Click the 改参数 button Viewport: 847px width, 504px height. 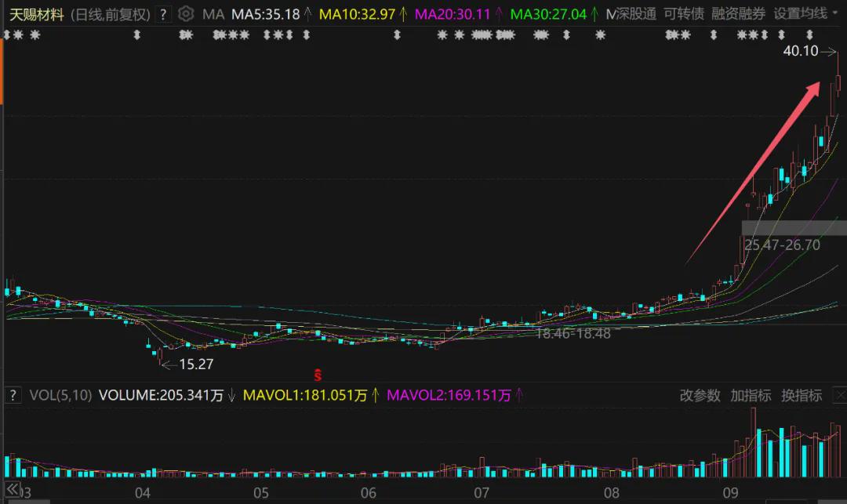[x=700, y=395]
